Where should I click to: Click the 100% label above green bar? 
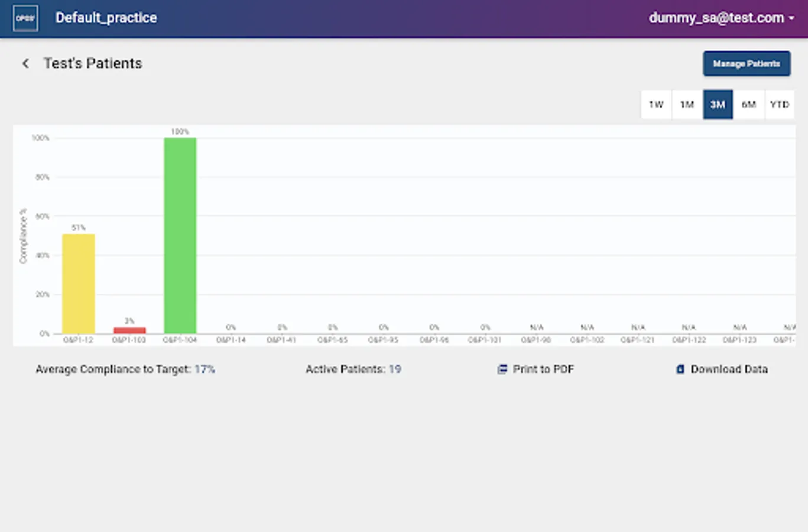coord(180,132)
